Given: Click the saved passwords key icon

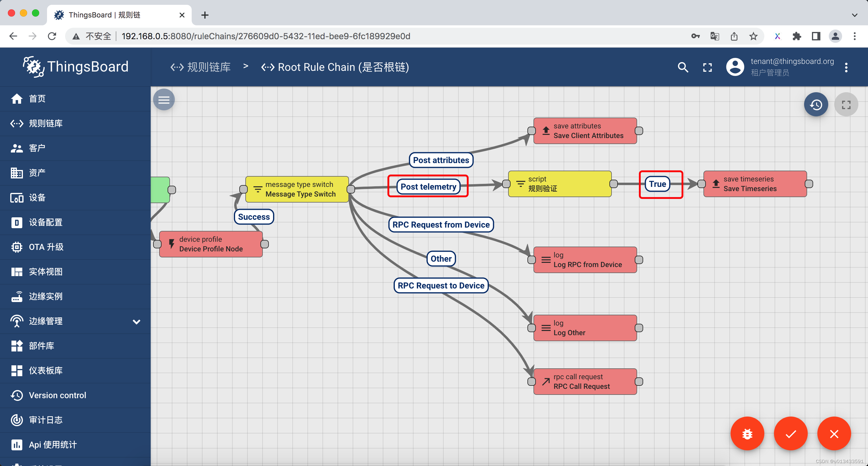Looking at the screenshot, I should (x=695, y=36).
